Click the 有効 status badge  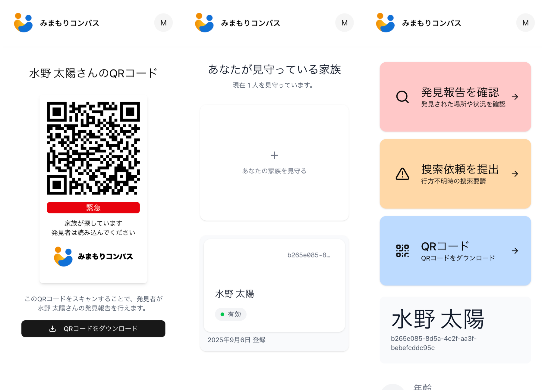click(231, 314)
